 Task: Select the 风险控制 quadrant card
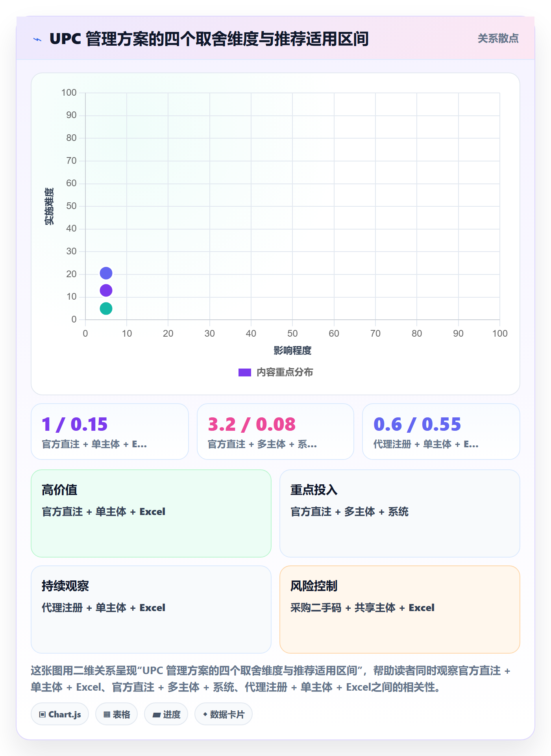(400, 610)
